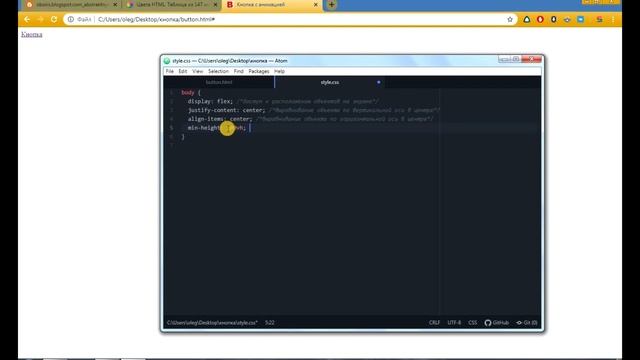The image size is (640, 360).
Task: Open the File menu in Atom
Action: pyautogui.click(x=170, y=71)
